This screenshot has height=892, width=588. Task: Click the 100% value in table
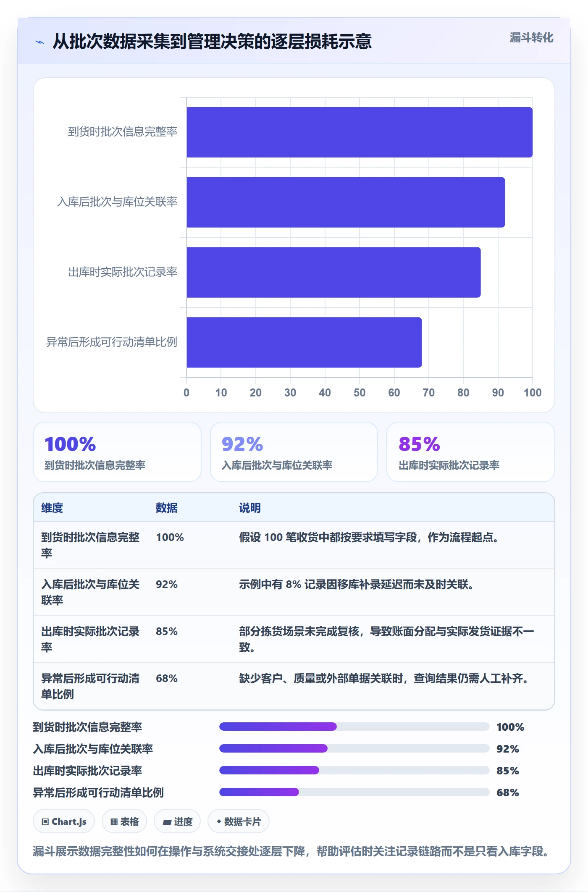(170, 537)
